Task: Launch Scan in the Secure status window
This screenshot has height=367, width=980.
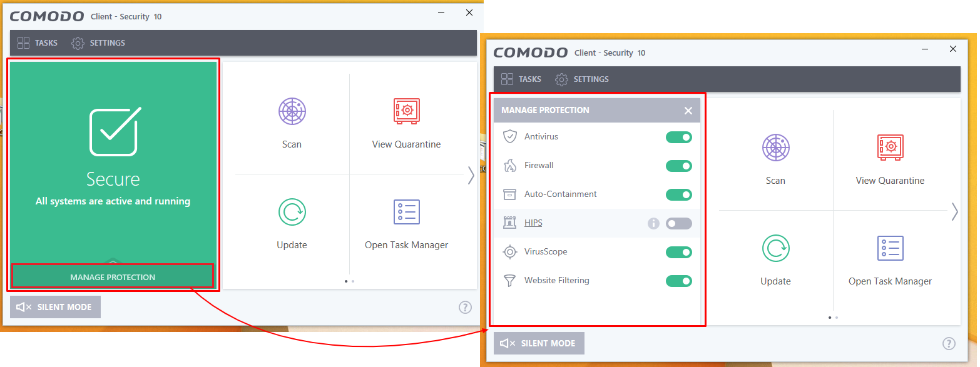Action: coord(292,123)
